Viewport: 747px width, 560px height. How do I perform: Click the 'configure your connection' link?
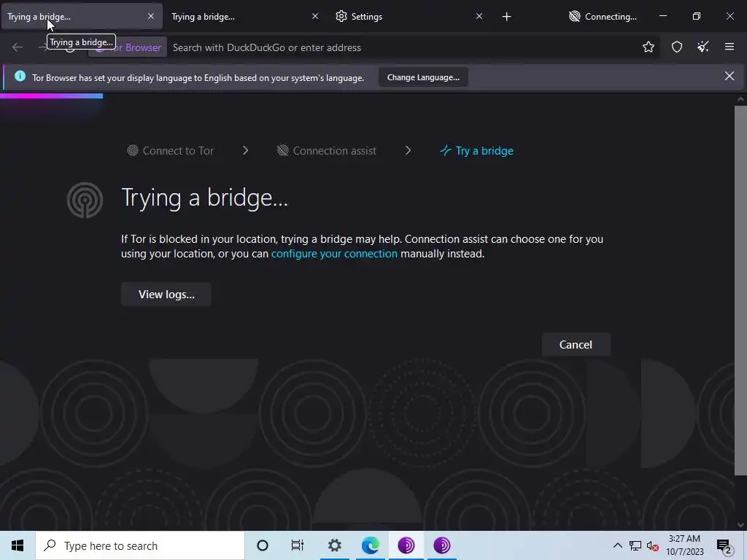click(x=334, y=254)
